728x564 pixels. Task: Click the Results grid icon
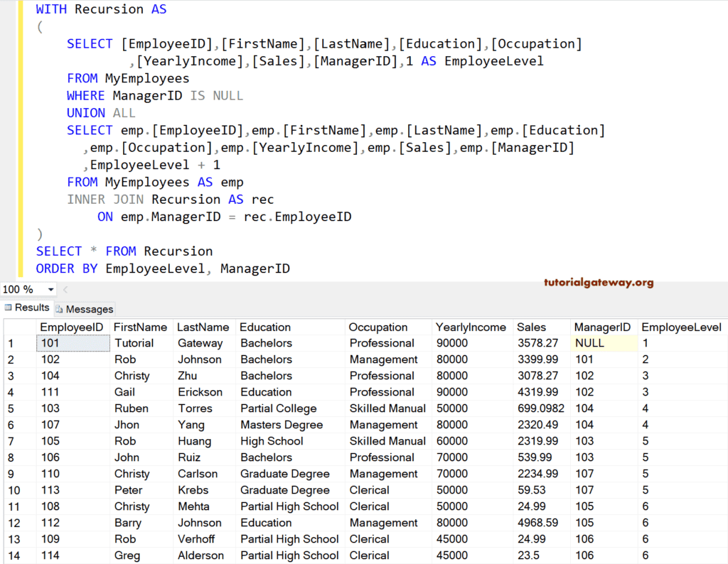(9, 308)
